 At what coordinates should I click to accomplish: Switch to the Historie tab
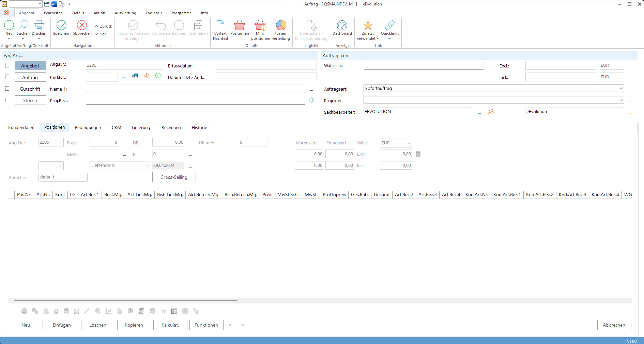coord(199,127)
